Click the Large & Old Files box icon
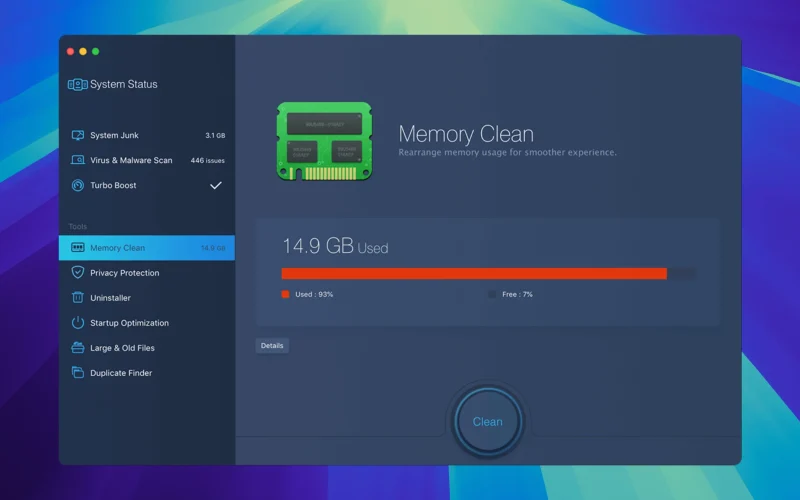 coord(78,347)
